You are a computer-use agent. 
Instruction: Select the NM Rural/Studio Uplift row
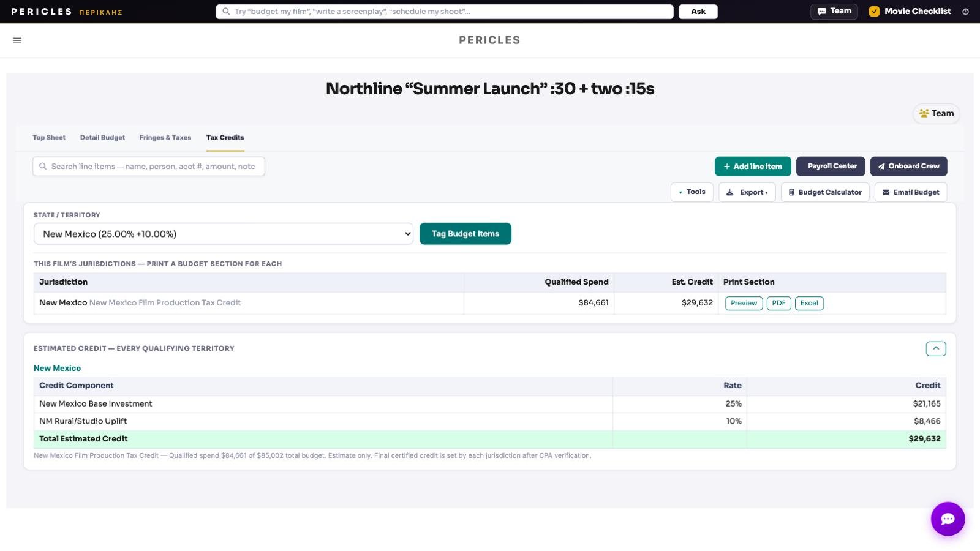pyautogui.click(x=490, y=421)
